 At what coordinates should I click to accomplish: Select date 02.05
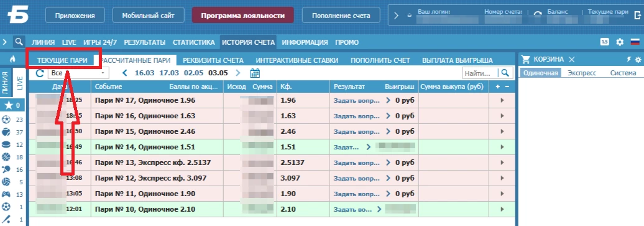pyautogui.click(x=193, y=73)
